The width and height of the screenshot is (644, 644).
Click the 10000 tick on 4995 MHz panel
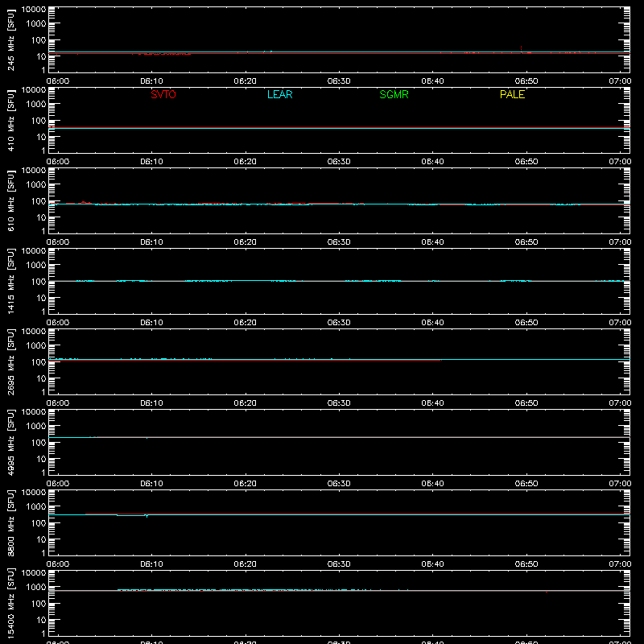coord(34,412)
